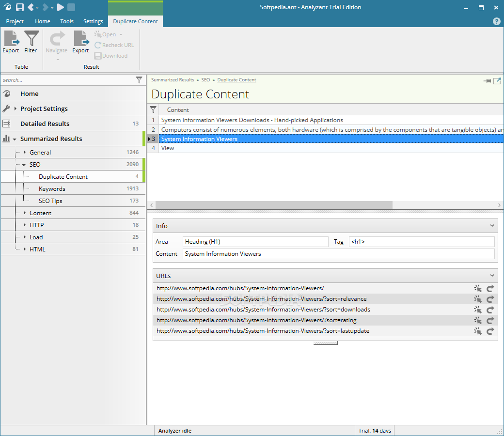504x436 pixels.
Task: Click the filter funnel beside search box
Action: [139, 80]
